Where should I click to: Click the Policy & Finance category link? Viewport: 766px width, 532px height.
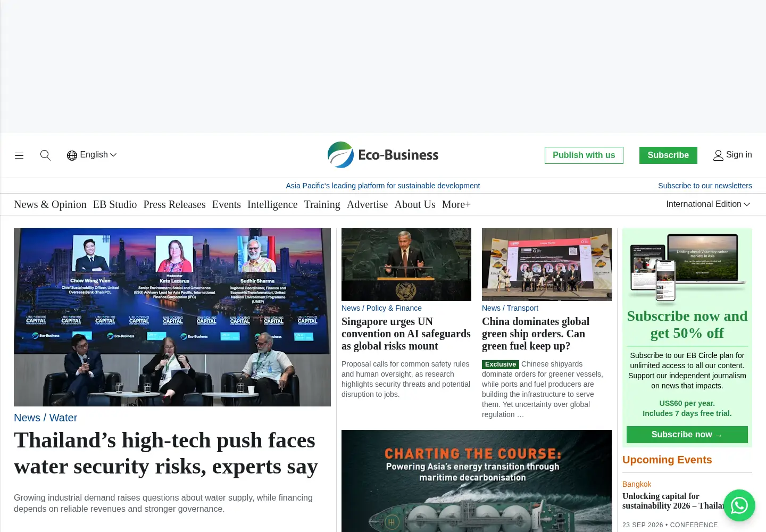coord(394,308)
